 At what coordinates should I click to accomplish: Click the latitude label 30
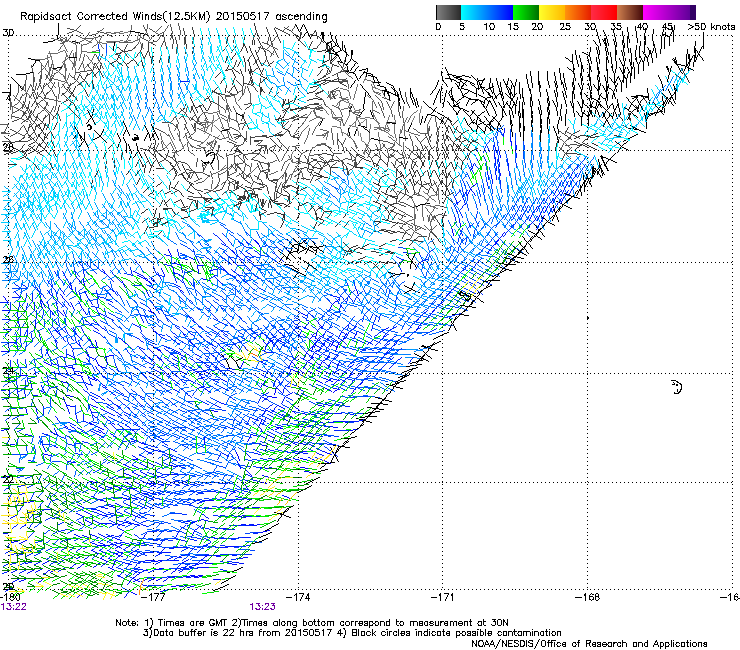coord(8,33)
